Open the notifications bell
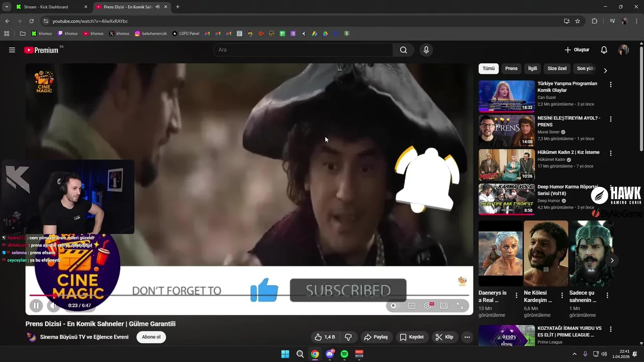Screen dimensions: 644x362 604,50
